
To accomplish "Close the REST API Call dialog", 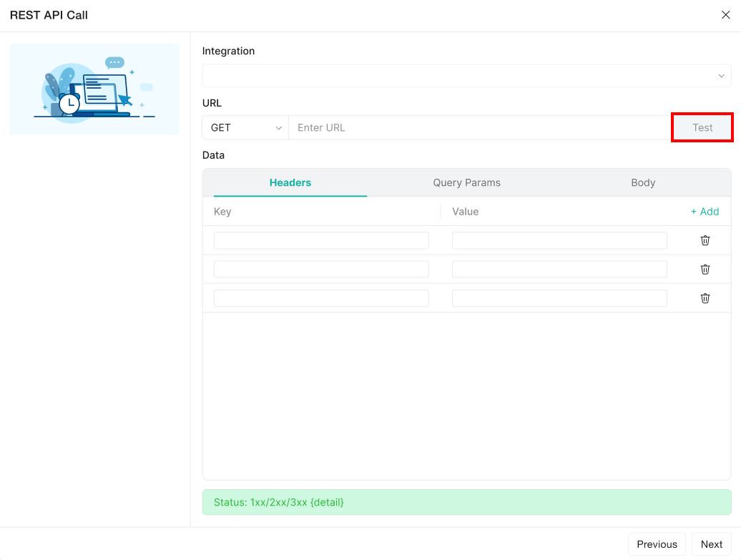I will pos(725,15).
